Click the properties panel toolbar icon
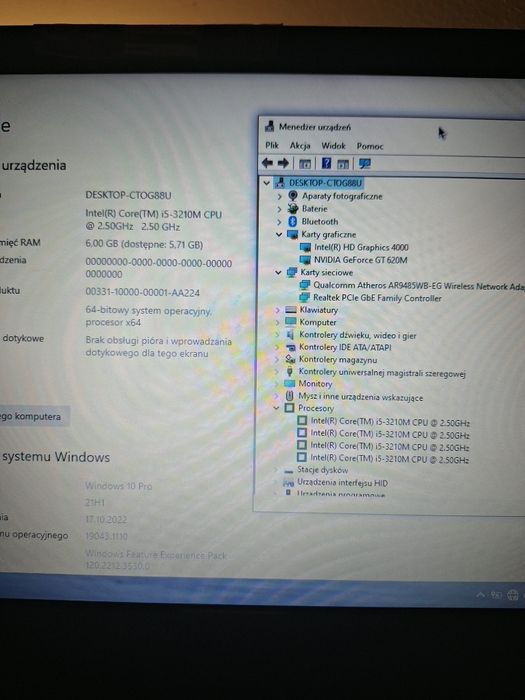The image size is (525, 700). [343, 164]
